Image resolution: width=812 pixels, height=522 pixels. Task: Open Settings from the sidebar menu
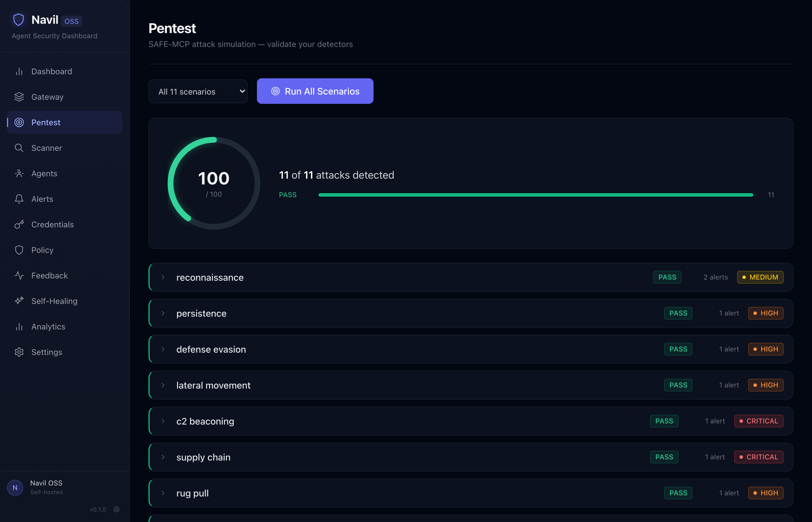[47, 352]
